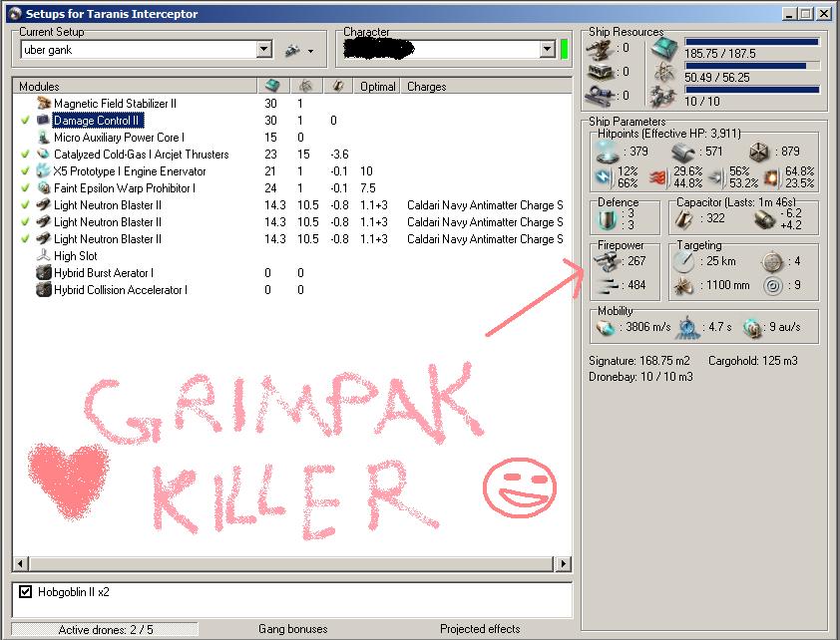This screenshot has width=840, height=640.
Task: Click the shield hitpoints icon showing 379
Action: pyautogui.click(x=608, y=152)
